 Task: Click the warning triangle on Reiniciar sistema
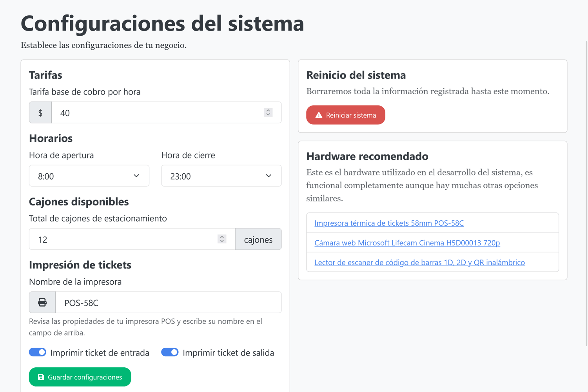coord(319,115)
